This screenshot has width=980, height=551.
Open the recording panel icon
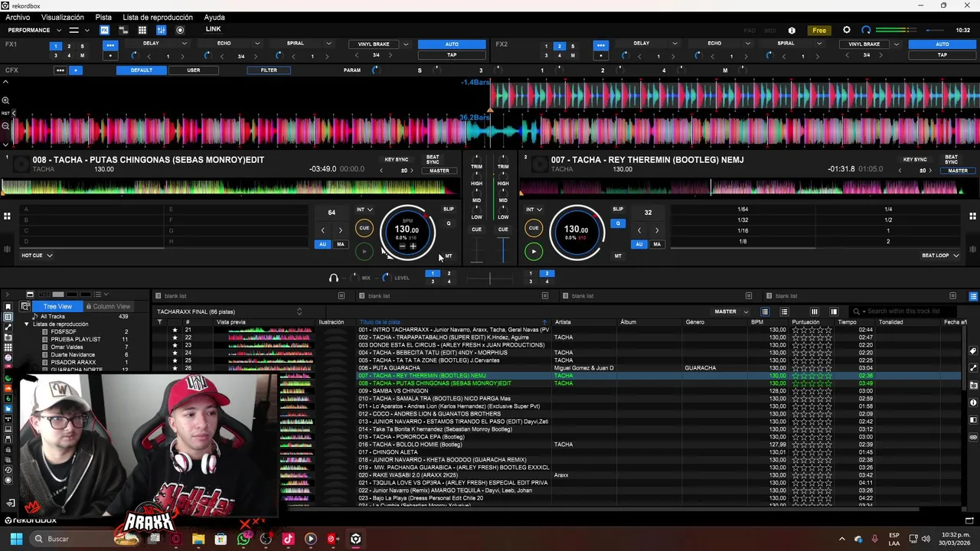point(180,30)
